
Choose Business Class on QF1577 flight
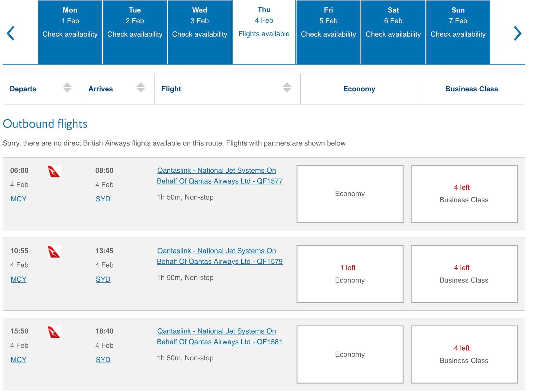[464, 194]
